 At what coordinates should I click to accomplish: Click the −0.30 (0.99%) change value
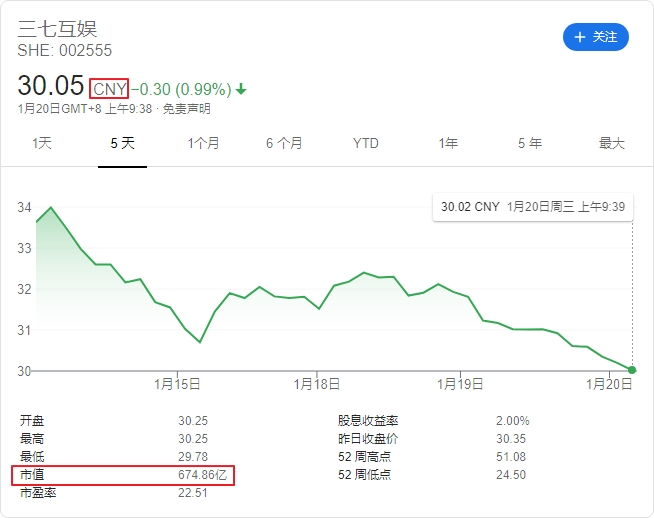(x=181, y=89)
